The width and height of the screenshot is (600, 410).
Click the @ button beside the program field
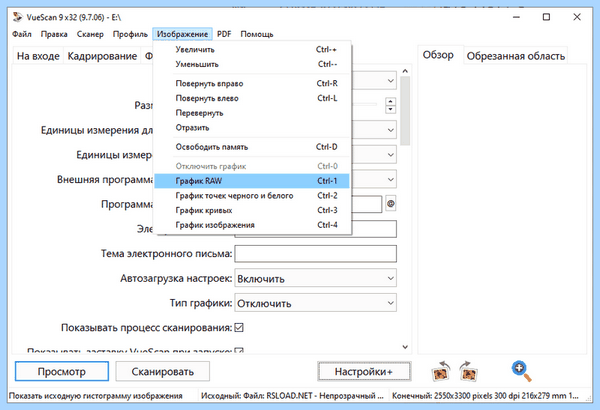click(x=390, y=204)
